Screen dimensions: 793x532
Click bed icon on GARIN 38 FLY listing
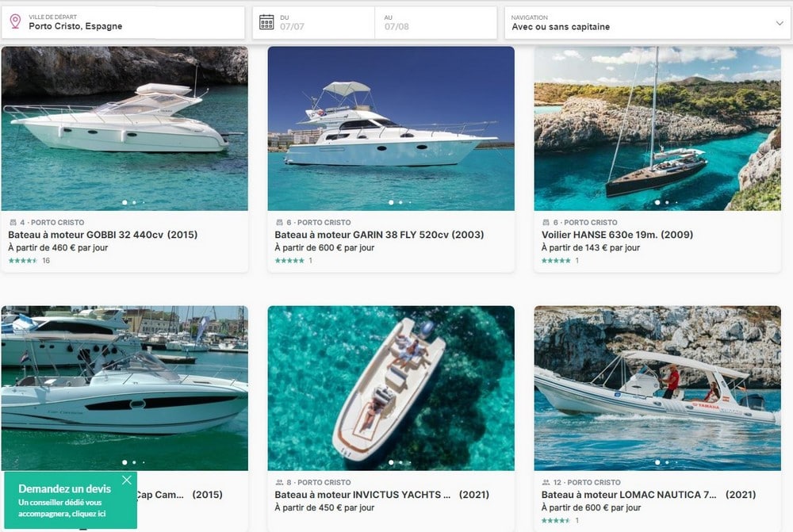[x=279, y=223]
